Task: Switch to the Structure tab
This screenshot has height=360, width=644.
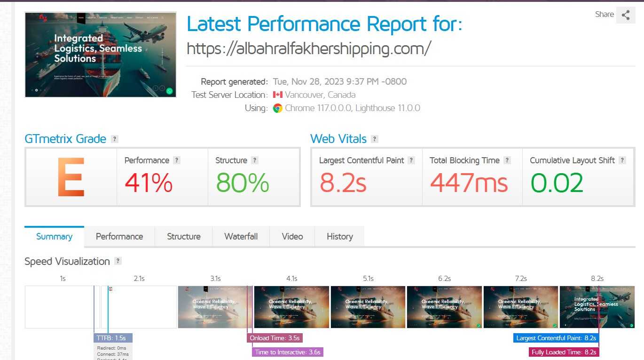Action: pyautogui.click(x=184, y=237)
